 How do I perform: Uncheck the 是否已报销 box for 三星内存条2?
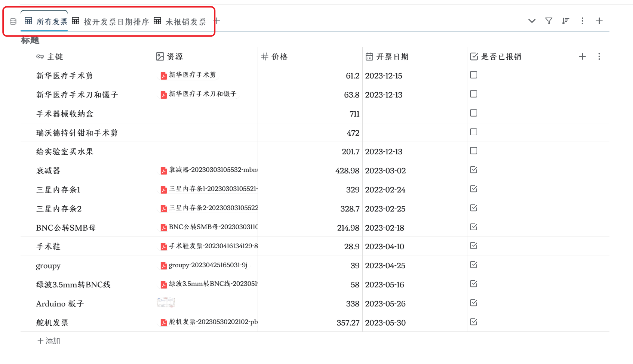(474, 208)
